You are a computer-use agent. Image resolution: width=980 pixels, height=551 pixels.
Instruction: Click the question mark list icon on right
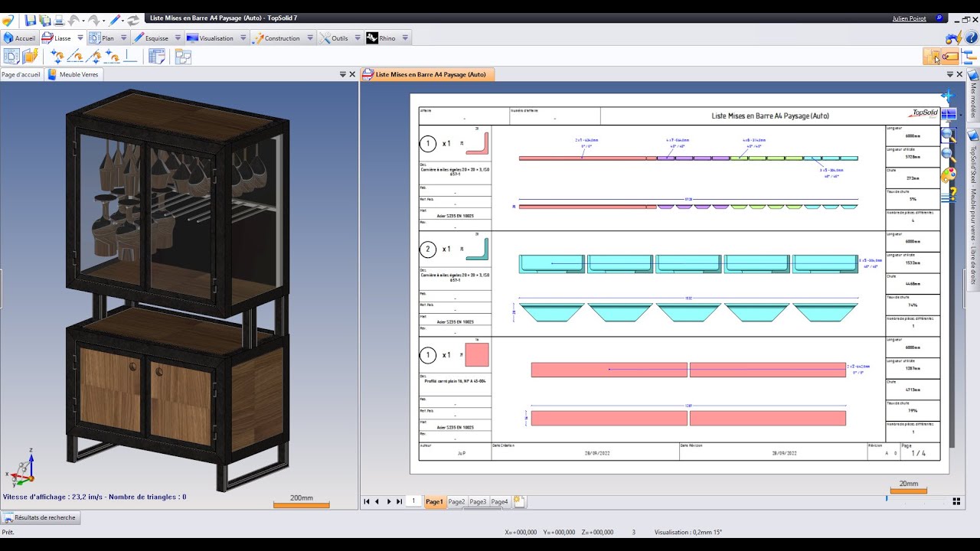click(949, 195)
